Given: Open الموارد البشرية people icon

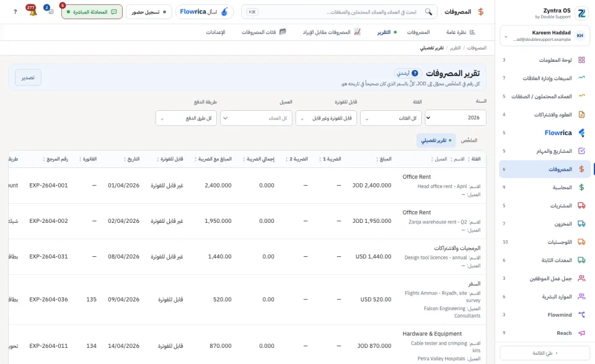Looking at the screenshot, I should (x=581, y=297).
